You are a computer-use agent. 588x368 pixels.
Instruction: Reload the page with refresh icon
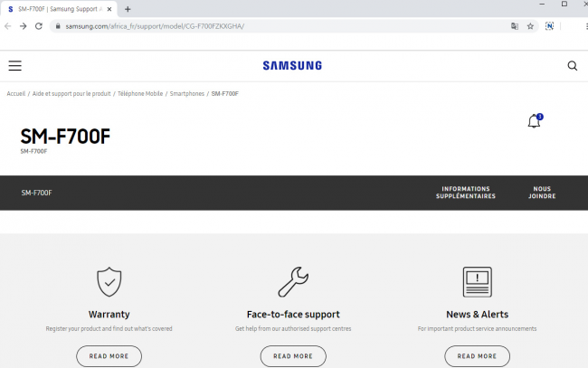(x=39, y=26)
